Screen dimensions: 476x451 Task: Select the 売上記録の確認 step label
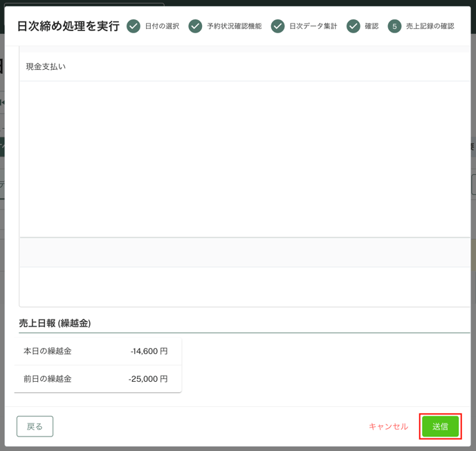pos(430,26)
